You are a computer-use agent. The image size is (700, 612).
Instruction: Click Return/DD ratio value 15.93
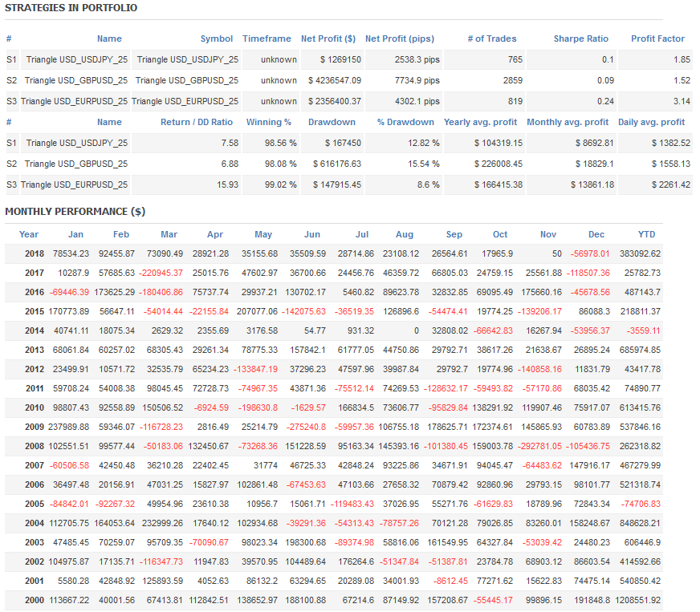coord(228,185)
